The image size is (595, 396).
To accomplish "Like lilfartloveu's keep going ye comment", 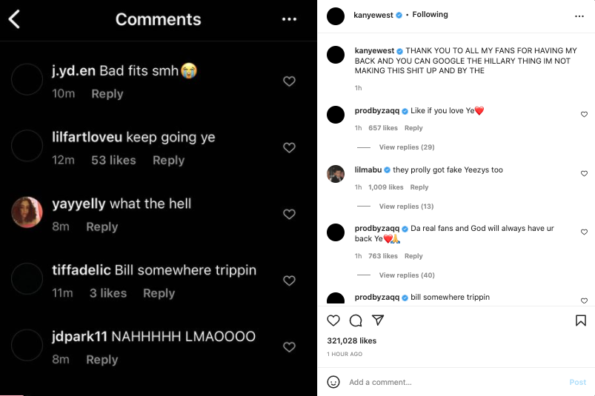I will (x=289, y=148).
